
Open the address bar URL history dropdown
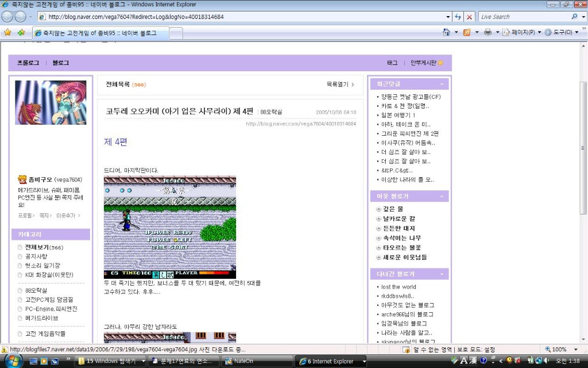pos(448,17)
